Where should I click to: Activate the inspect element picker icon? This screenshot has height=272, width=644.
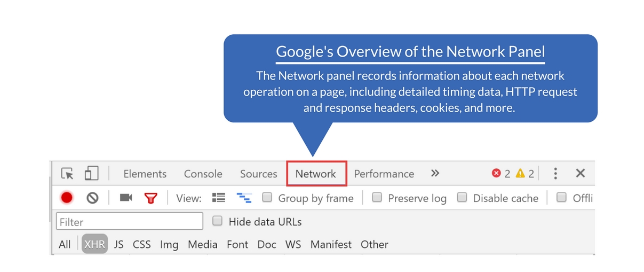click(67, 174)
